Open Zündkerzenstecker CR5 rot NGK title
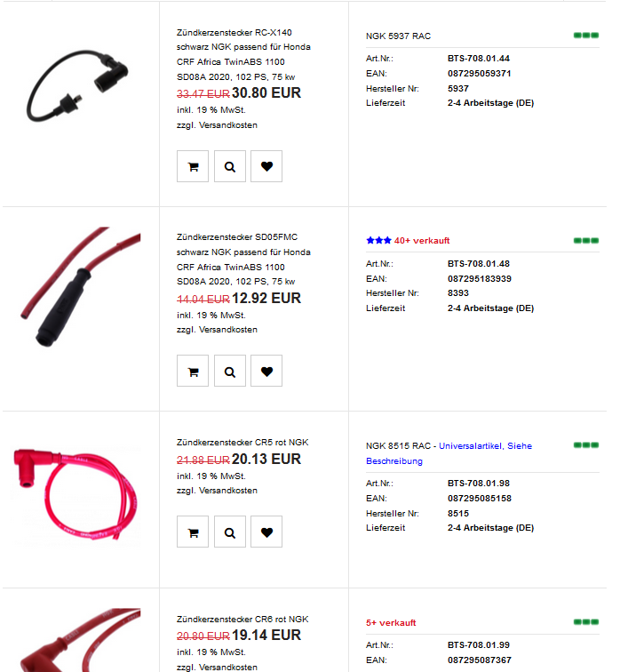The height and width of the screenshot is (672, 620). coord(242,443)
